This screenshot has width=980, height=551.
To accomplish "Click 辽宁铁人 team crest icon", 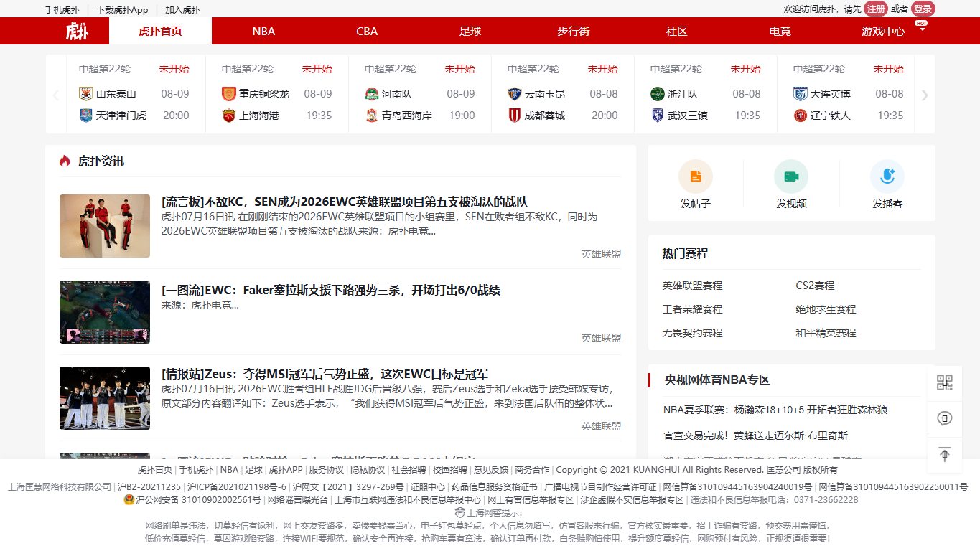I will [x=801, y=115].
